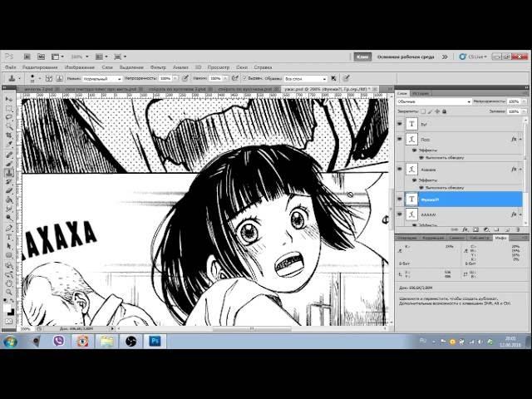This screenshot has height=399, width=532.
Task: Select the Eyedropper tool
Action: (9, 144)
